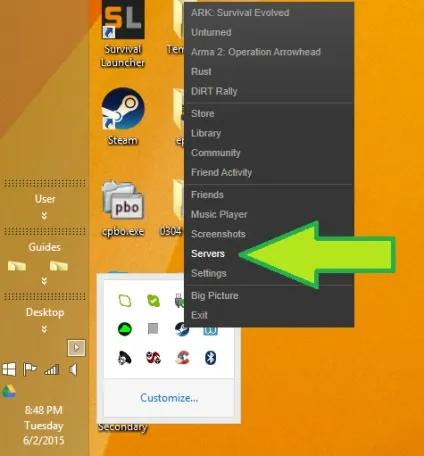The width and height of the screenshot is (424, 456).
Task: Select the cpbo.exe desktop icon
Action: click(123, 208)
